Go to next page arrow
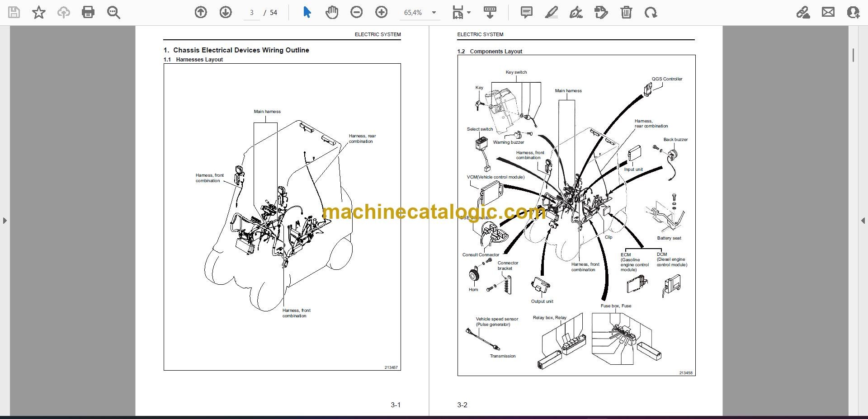This screenshot has width=868, height=419. coord(226,12)
